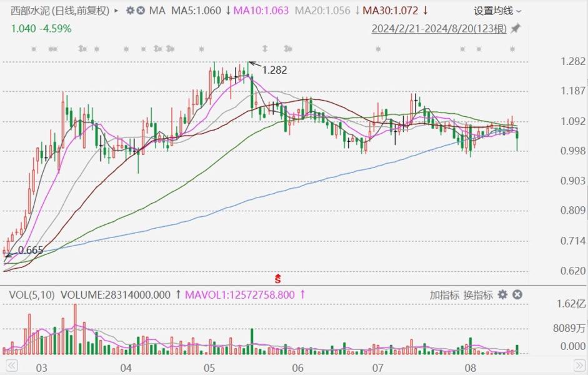588x375 pixels.
Task: Click the 1.187 price axis label
Action: (x=572, y=91)
